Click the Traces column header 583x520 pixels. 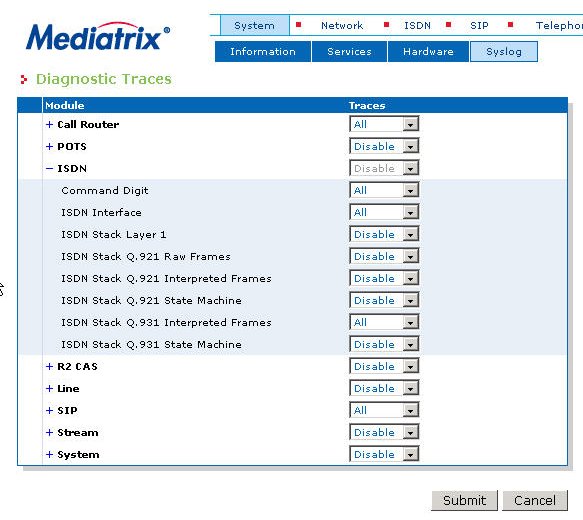tap(367, 106)
